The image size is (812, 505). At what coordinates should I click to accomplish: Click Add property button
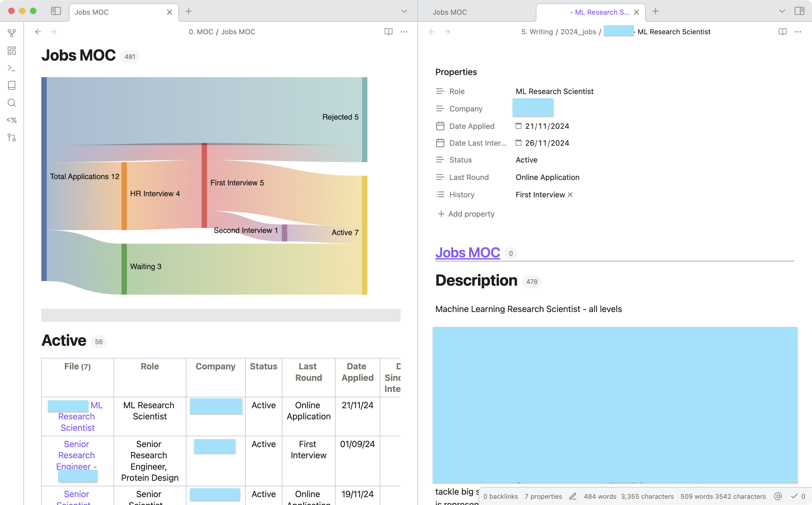[466, 214]
